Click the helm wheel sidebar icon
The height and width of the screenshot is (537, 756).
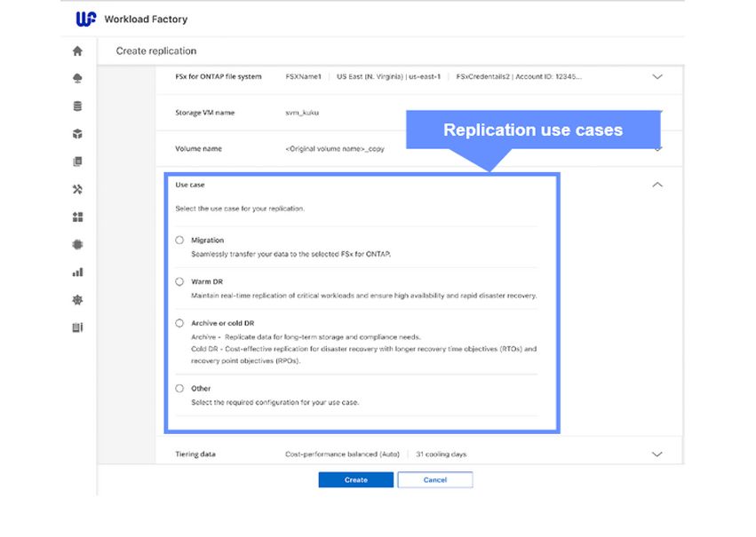coord(77,300)
